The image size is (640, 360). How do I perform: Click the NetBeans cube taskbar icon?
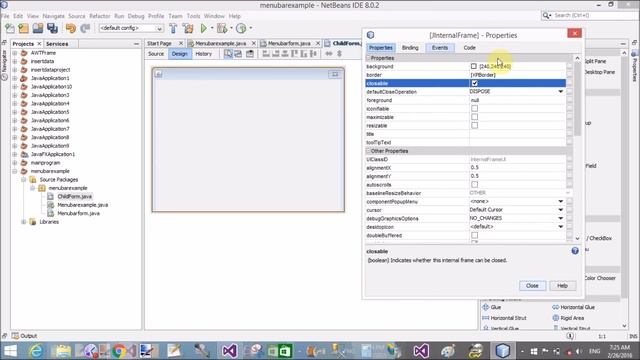[x=502, y=351]
